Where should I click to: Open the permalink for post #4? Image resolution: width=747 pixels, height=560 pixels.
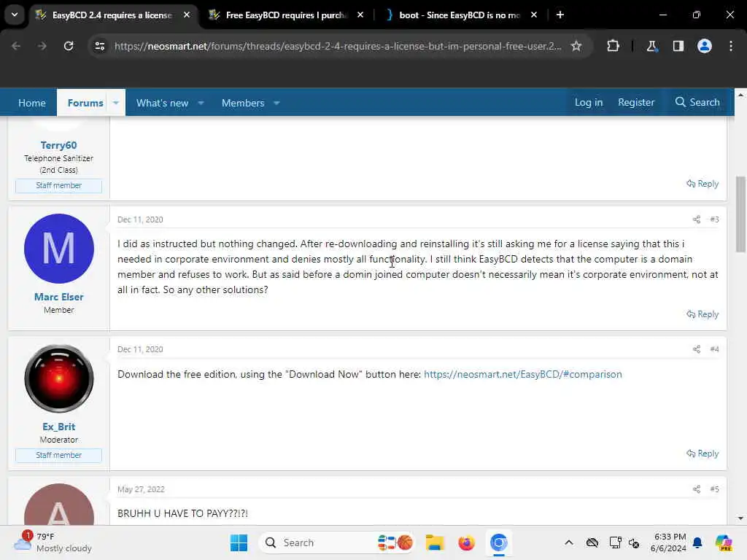[x=714, y=349]
